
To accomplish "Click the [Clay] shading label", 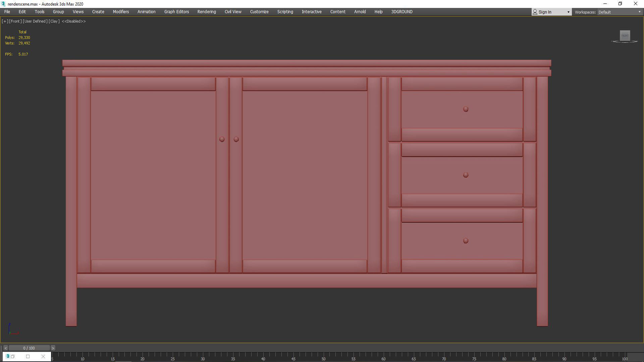I will [x=54, y=21].
